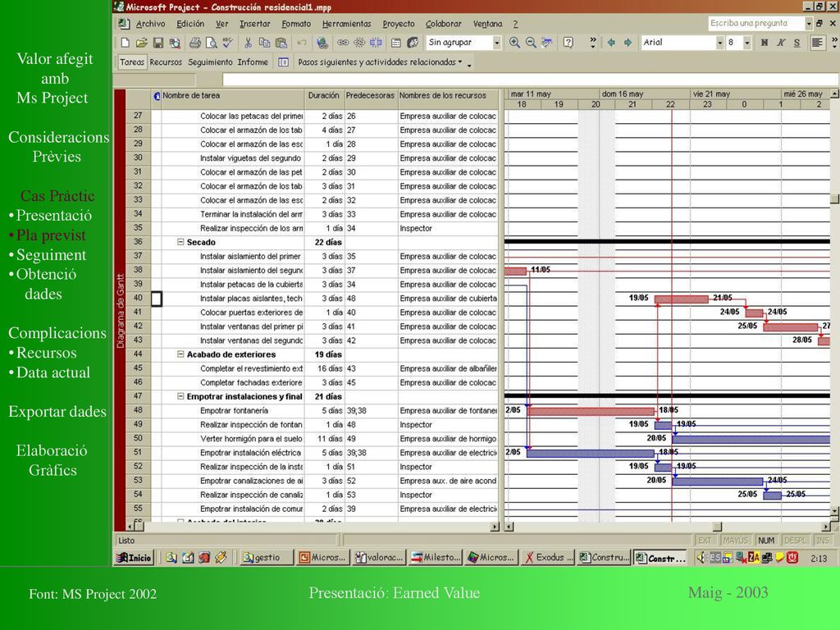
Task: Toggle left text alignment
Action: 817,43
